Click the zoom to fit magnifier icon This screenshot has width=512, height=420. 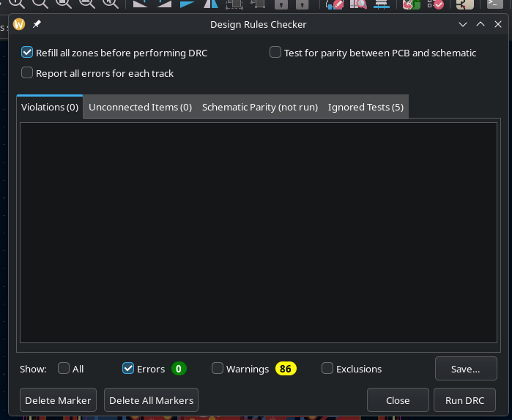[64, 4]
